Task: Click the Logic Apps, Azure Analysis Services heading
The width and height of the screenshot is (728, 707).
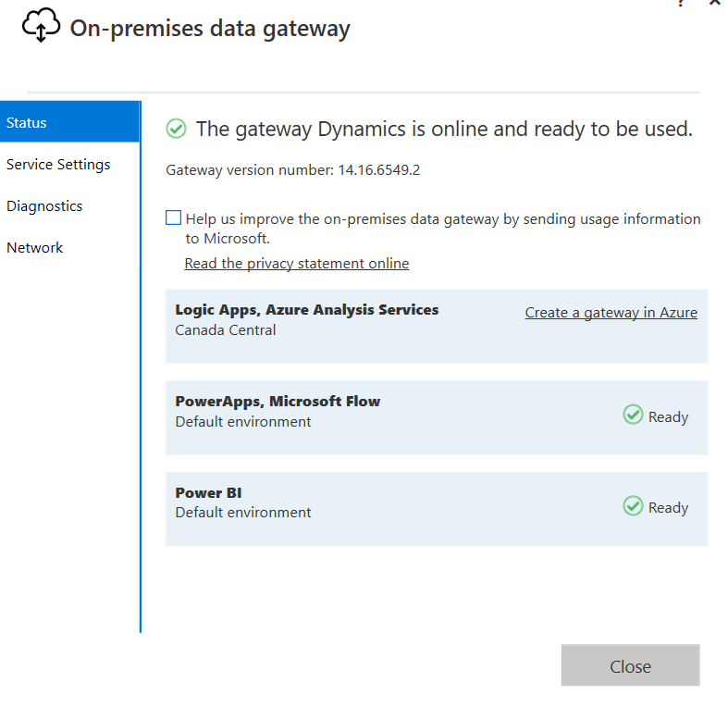Action: (x=307, y=310)
